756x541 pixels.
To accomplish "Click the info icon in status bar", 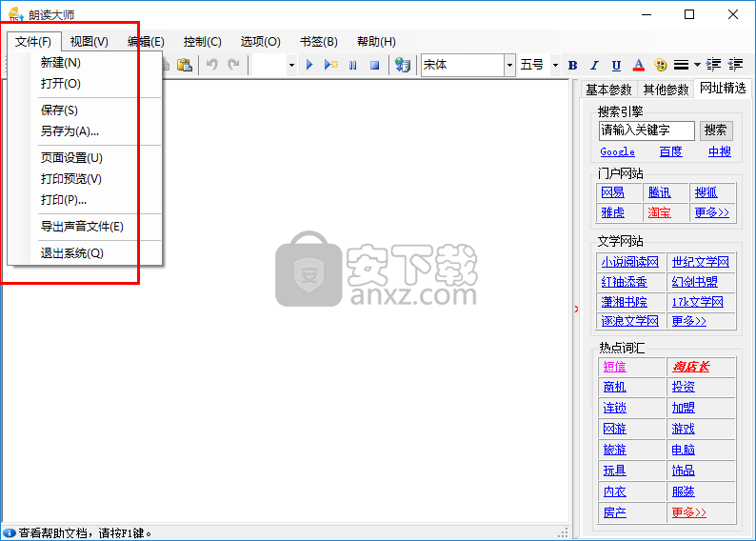I will point(10,532).
